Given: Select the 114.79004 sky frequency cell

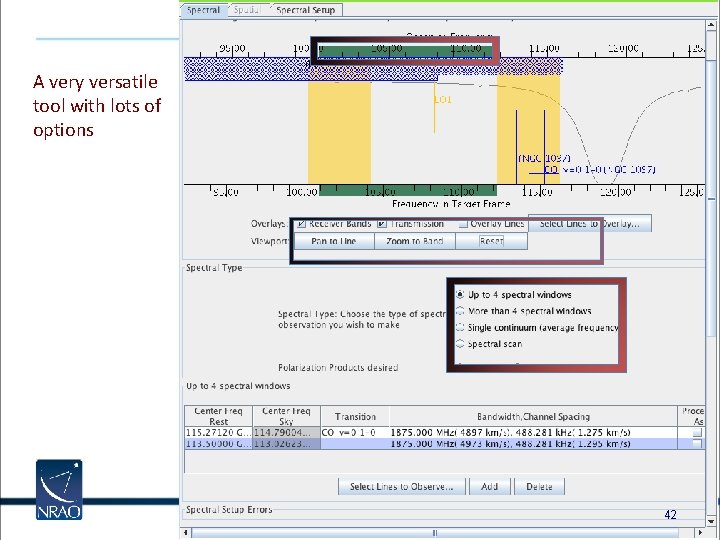Looking at the screenshot, I should click(x=286, y=433).
